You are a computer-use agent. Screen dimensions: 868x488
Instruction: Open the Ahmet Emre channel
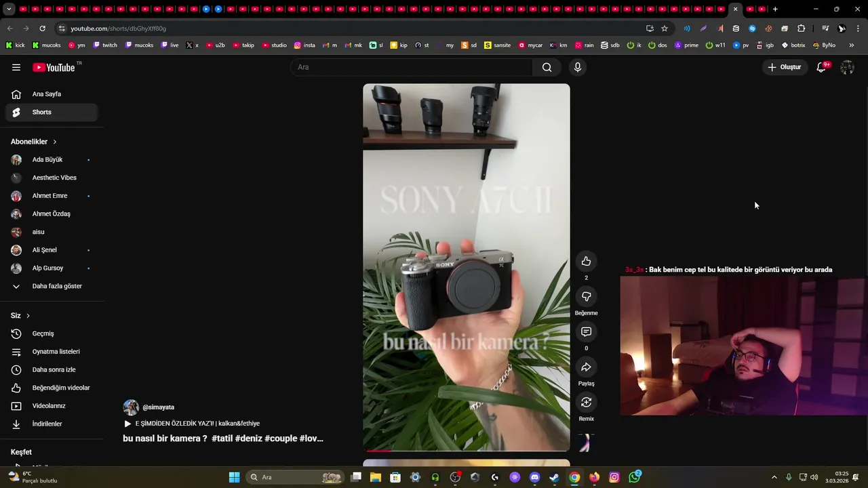point(52,196)
